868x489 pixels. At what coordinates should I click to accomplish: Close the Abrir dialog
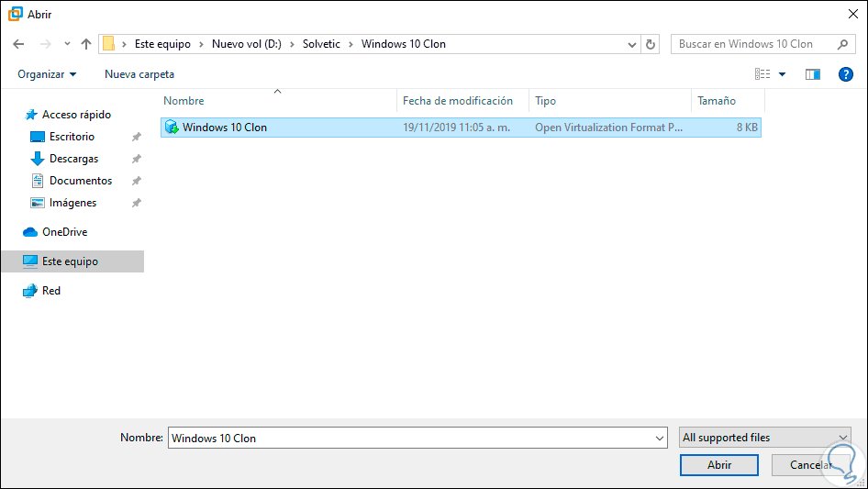coord(853,15)
